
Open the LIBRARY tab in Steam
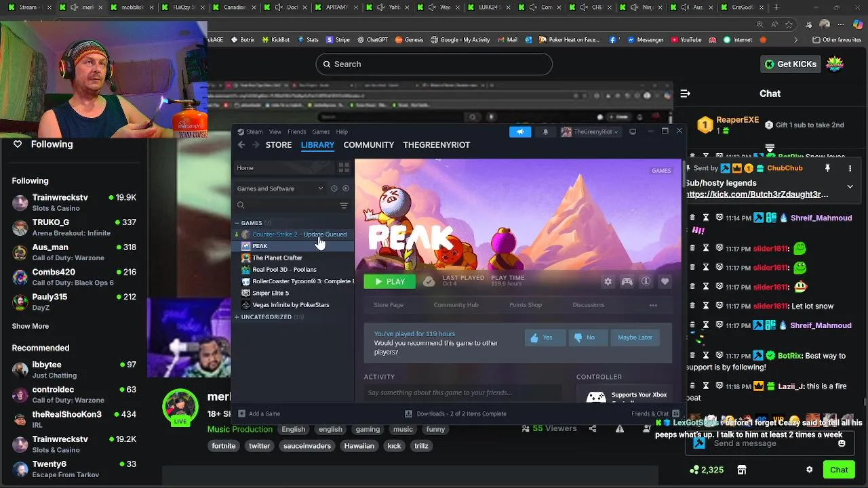(317, 145)
